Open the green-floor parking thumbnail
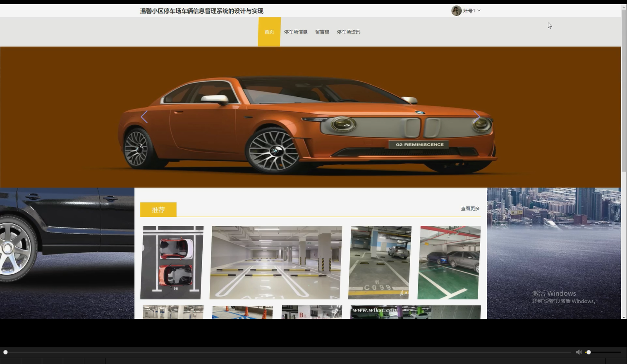The height and width of the screenshot is (364, 627). [x=449, y=262]
